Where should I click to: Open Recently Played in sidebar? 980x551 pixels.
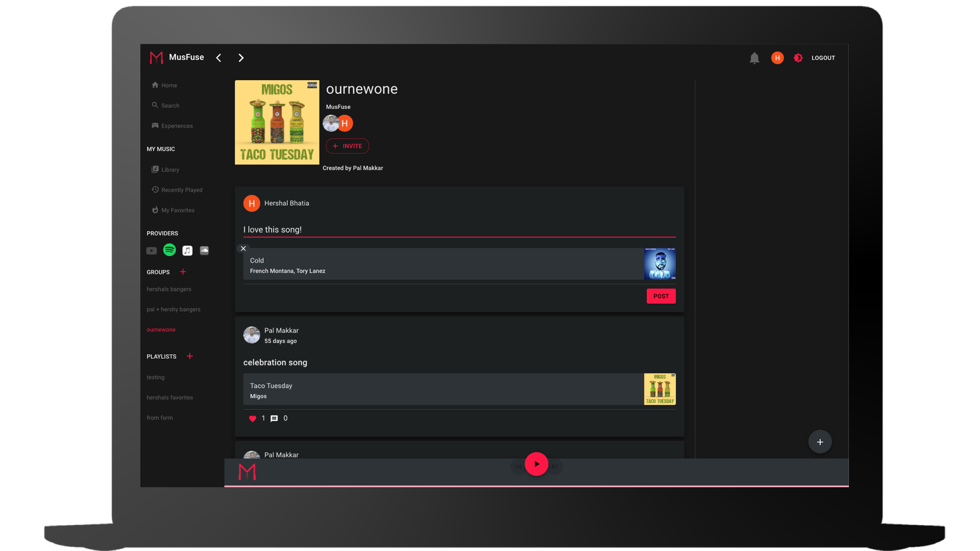(x=182, y=190)
